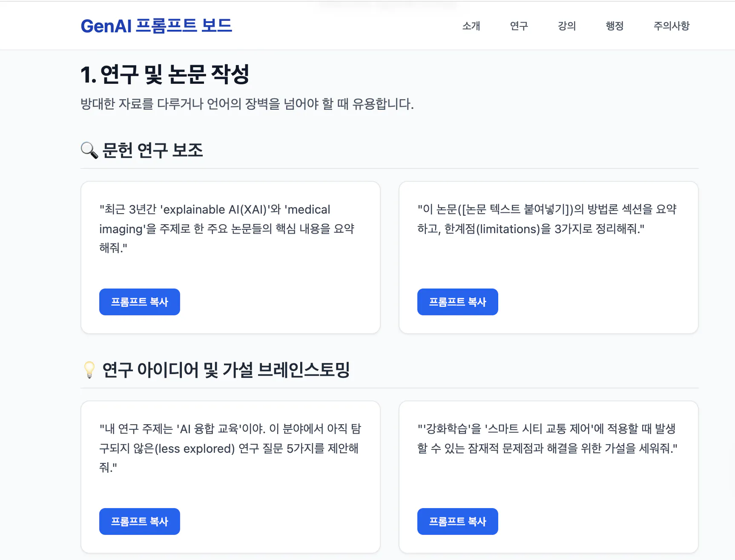Image resolution: width=735 pixels, height=560 pixels.
Task: Open the 강의 menu item
Action: pyautogui.click(x=566, y=26)
